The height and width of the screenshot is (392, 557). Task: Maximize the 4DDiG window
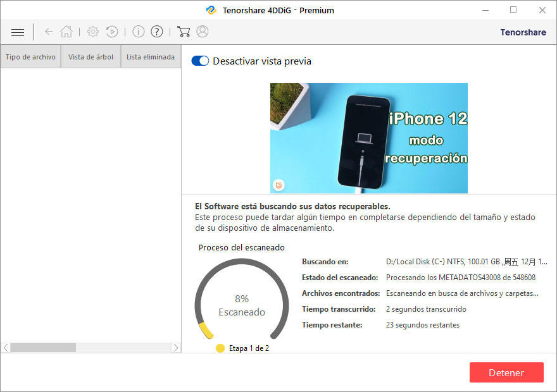(x=513, y=10)
